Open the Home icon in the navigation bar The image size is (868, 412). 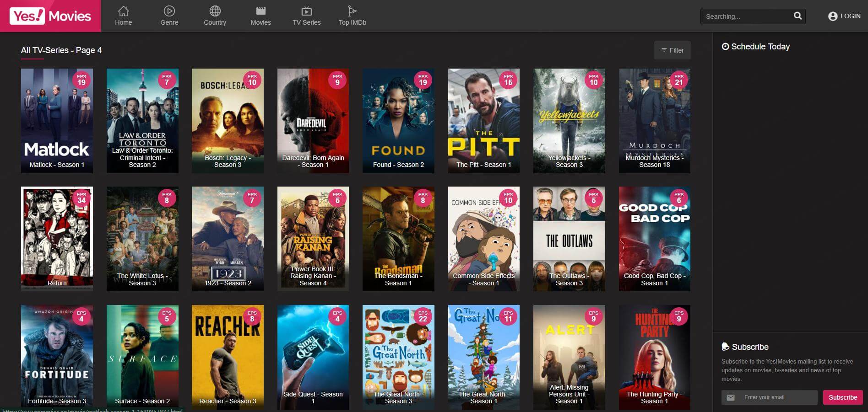click(x=123, y=11)
